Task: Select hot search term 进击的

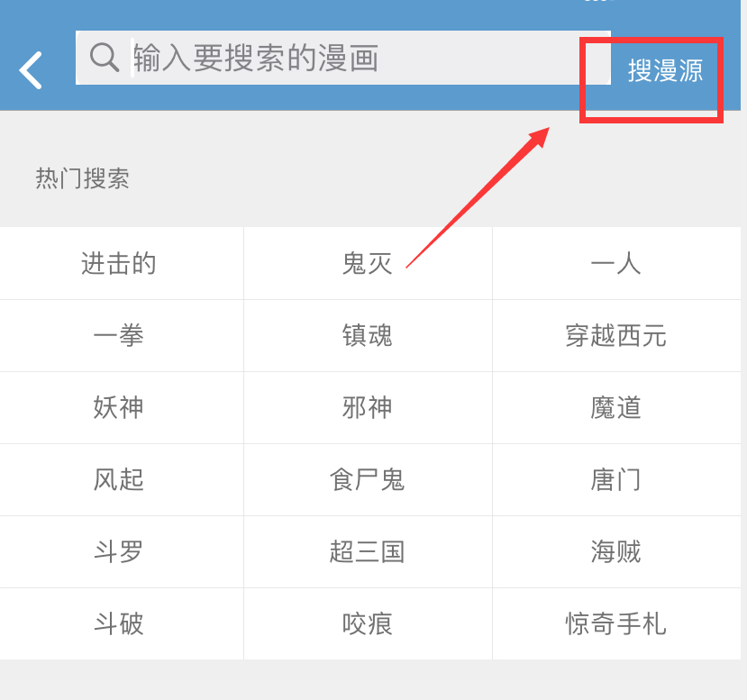Action: pyautogui.click(x=119, y=263)
